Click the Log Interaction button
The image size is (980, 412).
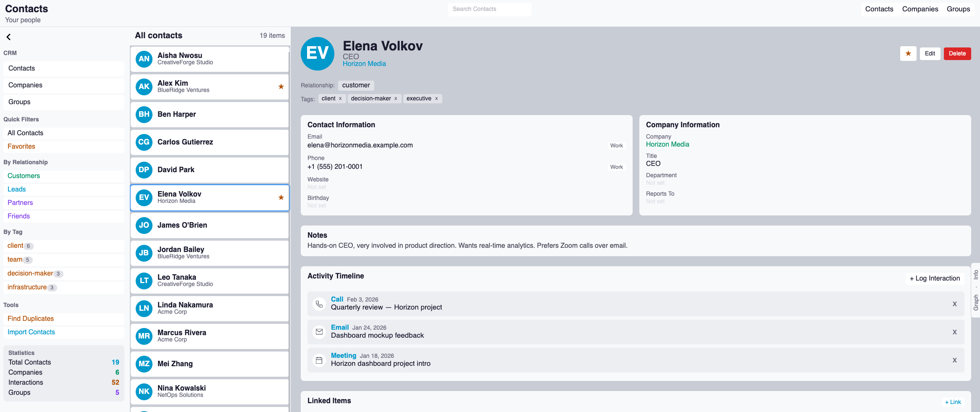pyautogui.click(x=934, y=278)
